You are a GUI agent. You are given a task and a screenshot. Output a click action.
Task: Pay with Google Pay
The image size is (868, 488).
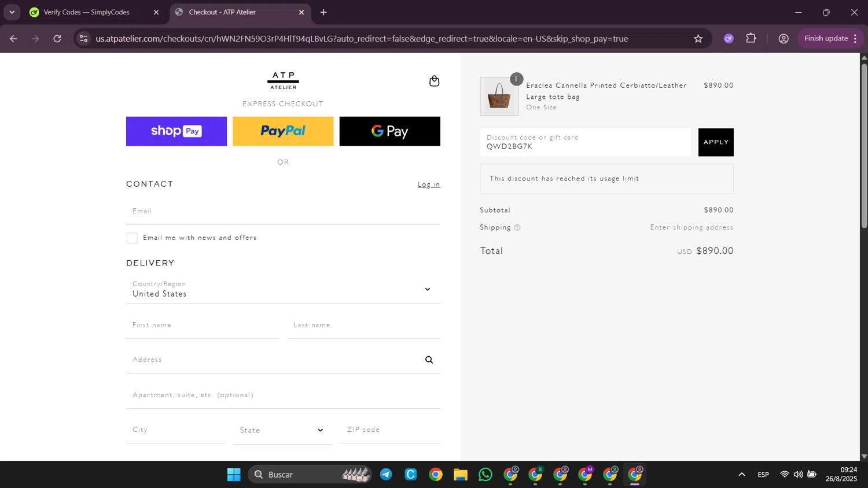coord(389,131)
